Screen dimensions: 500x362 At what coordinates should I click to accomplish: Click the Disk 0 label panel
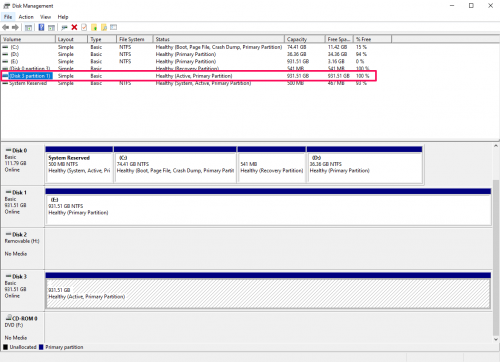[22, 164]
